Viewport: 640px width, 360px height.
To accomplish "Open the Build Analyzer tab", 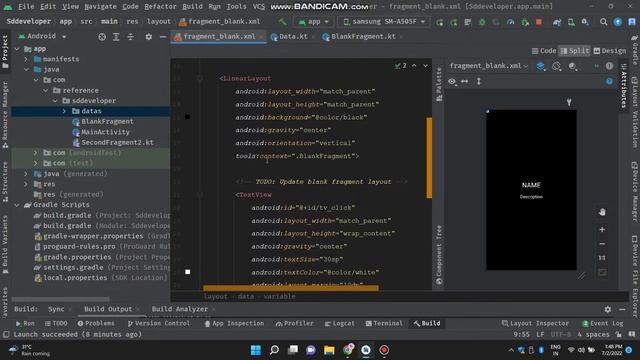I will [180, 309].
